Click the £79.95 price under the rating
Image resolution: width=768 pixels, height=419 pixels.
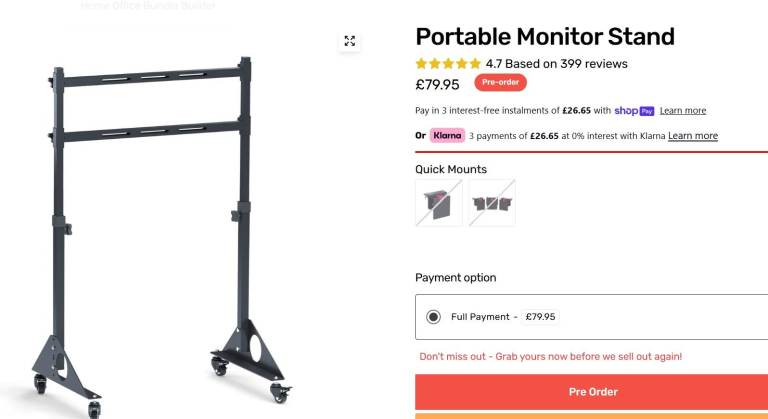click(437, 84)
